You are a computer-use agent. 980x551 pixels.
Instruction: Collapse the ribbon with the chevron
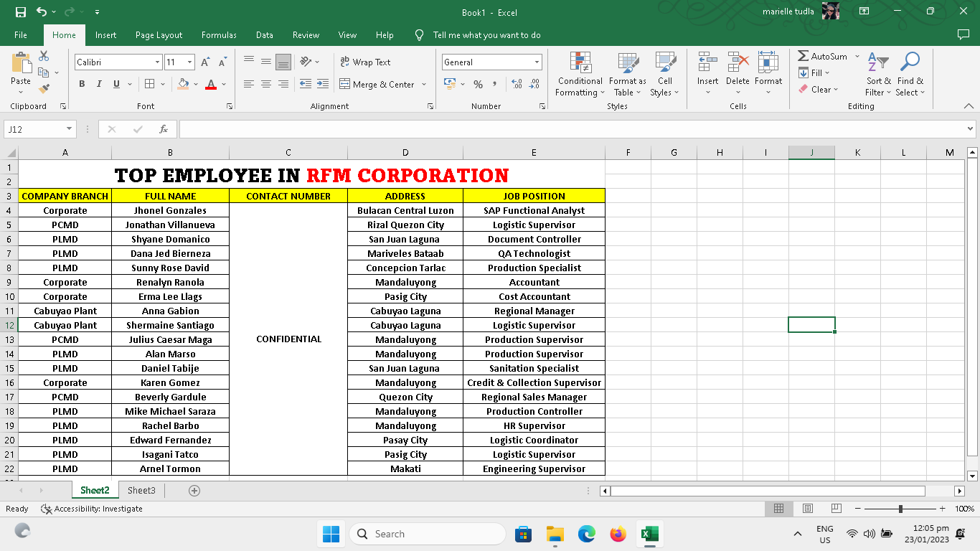pyautogui.click(x=969, y=105)
